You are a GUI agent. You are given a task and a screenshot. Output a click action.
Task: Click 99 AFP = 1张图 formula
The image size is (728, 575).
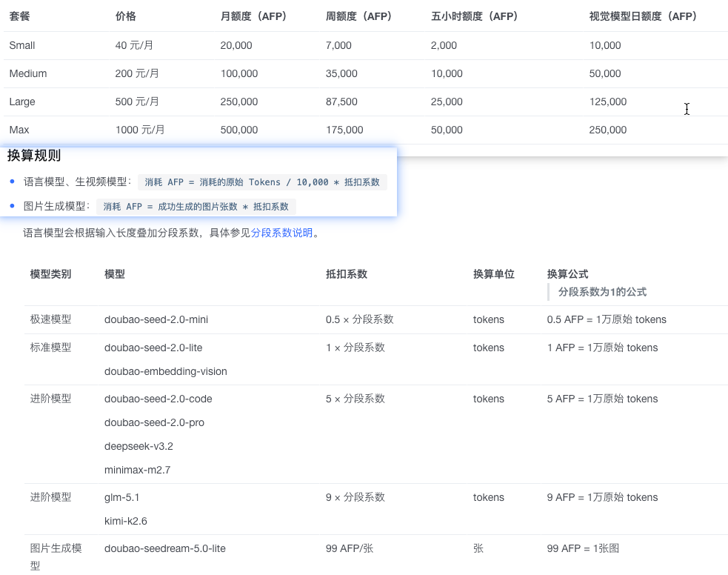tap(583, 548)
